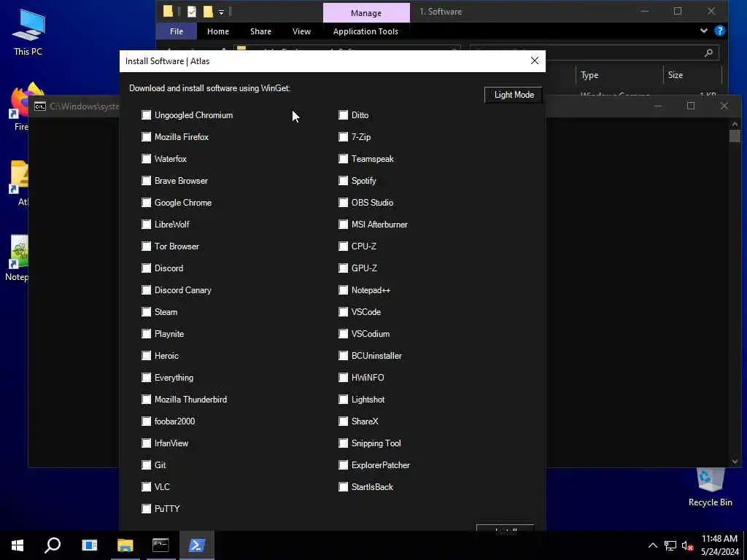Toggle the Notepad++ checkbox in Atlas dialog
The width and height of the screenshot is (747, 560).
pyautogui.click(x=343, y=290)
